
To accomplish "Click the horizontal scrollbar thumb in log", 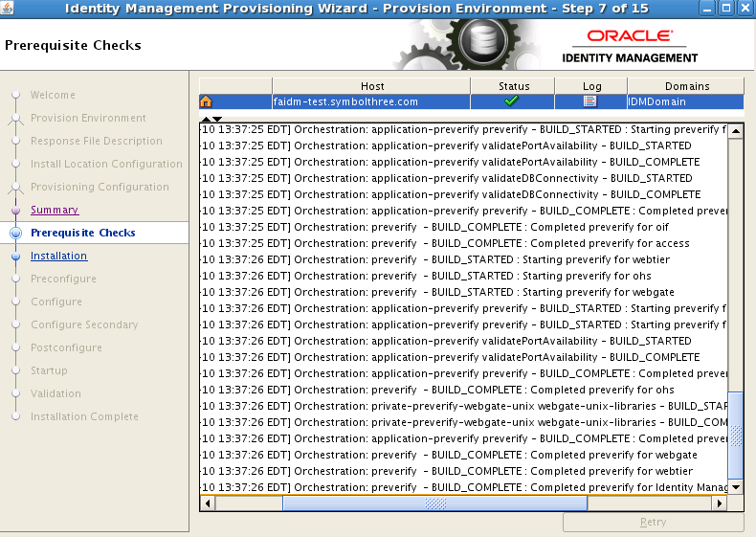I will tap(435, 503).
